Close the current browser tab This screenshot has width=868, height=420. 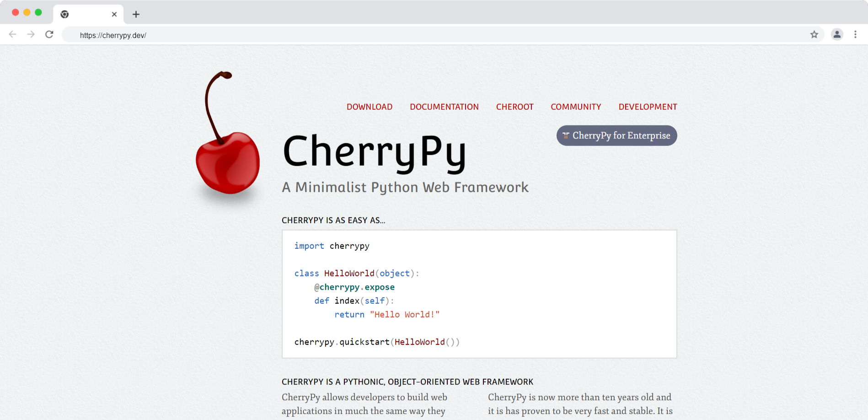[x=114, y=14]
